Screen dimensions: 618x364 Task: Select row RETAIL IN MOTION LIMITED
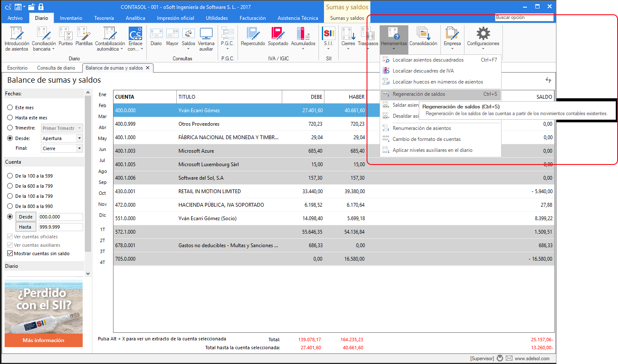tap(334, 191)
